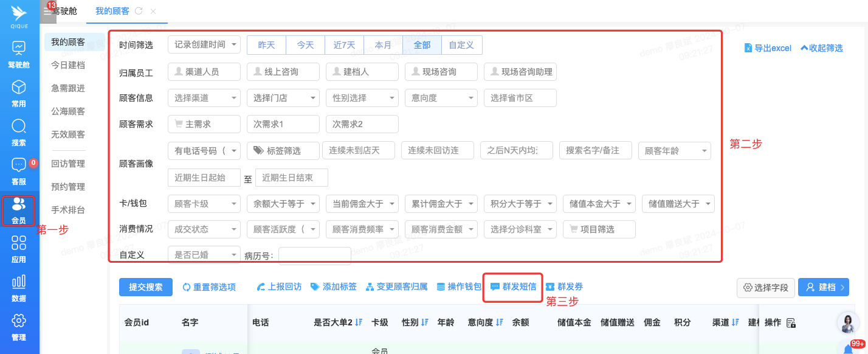Screen dimensions: 868x354
Task: Choose the 本月 time filter option
Action: point(383,45)
